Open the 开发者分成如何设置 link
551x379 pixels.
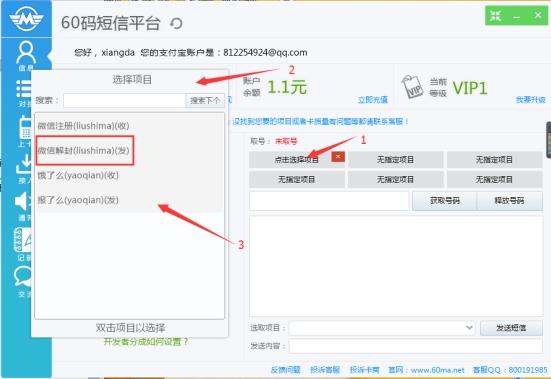point(146,342)
